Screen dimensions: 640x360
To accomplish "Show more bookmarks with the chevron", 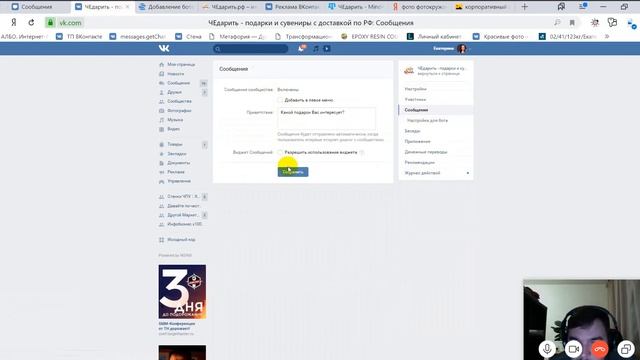I will (x=607, y=36).
